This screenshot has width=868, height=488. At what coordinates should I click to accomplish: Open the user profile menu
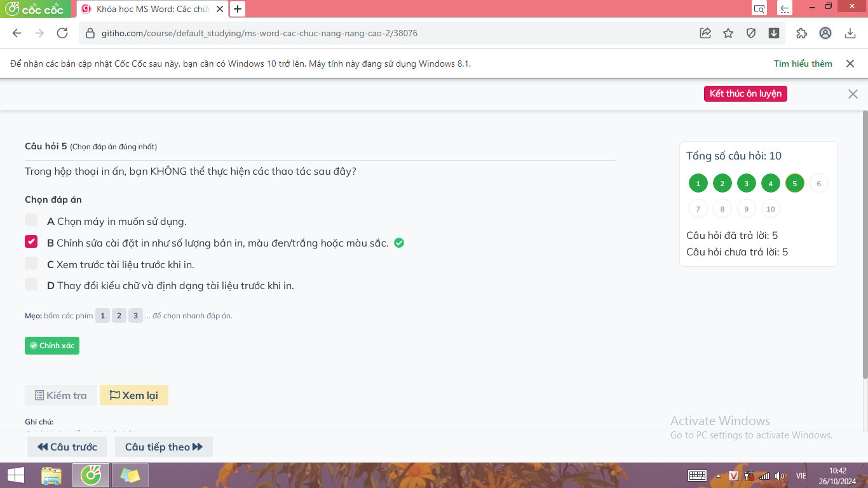click(825, 34)
